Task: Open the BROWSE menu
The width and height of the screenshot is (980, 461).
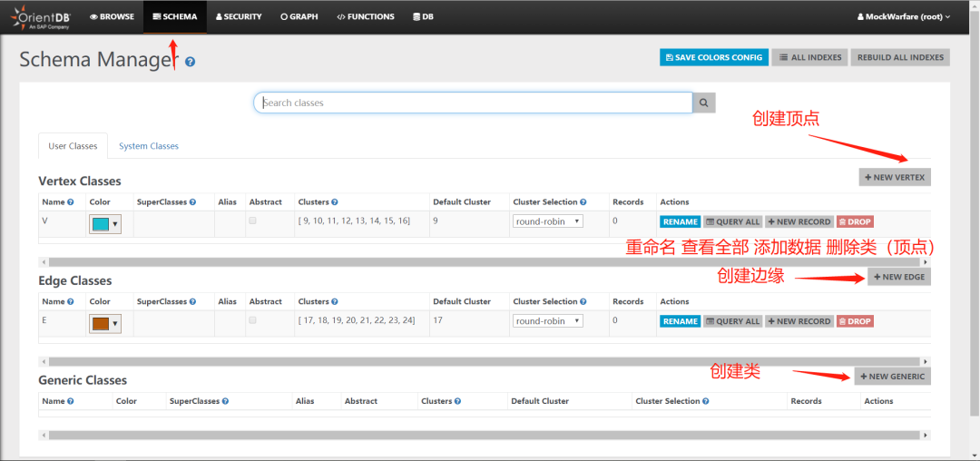Action: coord(112,17)
